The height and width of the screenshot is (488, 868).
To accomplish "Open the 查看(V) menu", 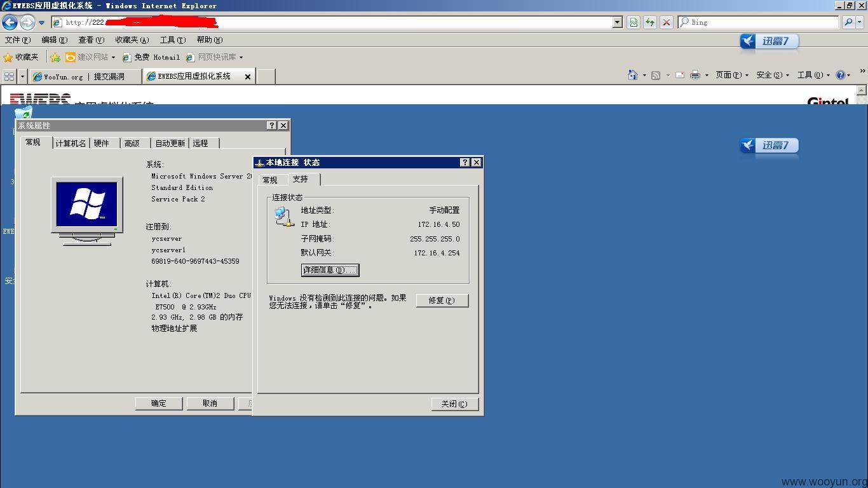I will click(92, 40).
